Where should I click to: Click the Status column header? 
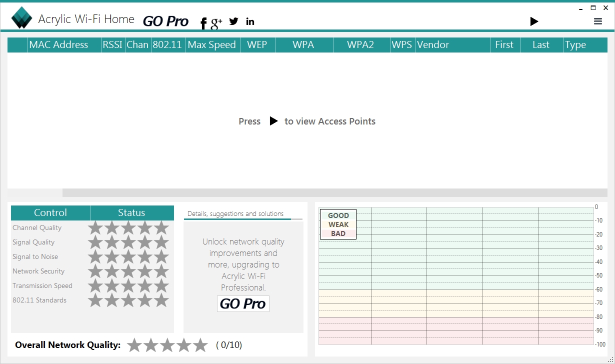(x=131, y=212)
